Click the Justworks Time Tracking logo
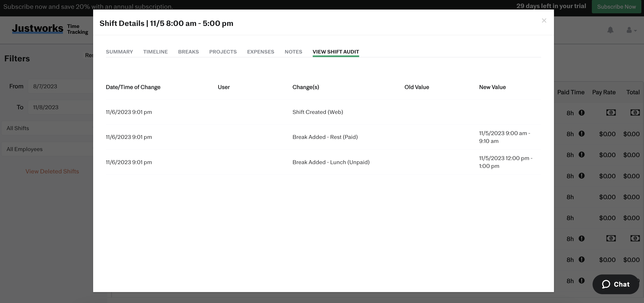Image resolution: width=644 pixels, height=303 pixels. point(50,29)
